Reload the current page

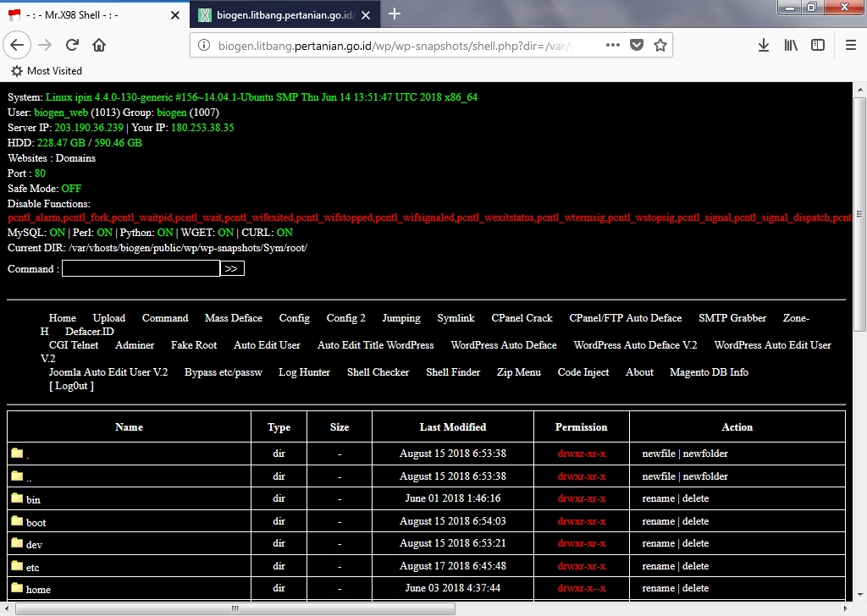pyautogui.click(x=72, y=45)
